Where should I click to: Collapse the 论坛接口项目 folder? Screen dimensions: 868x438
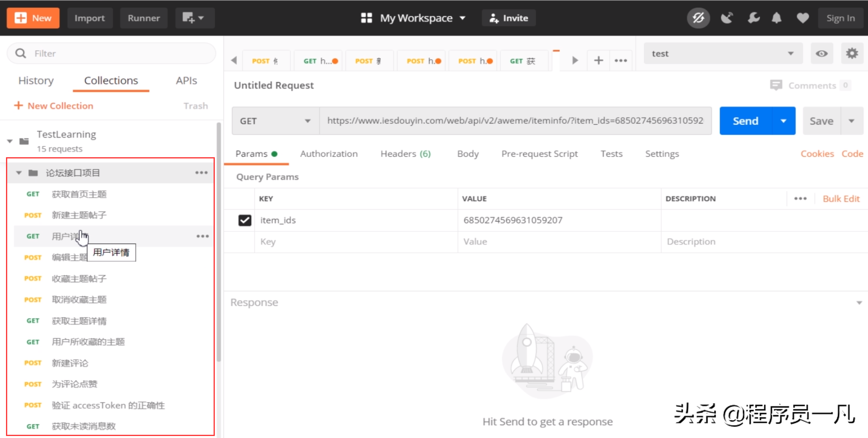coord(19,173)
